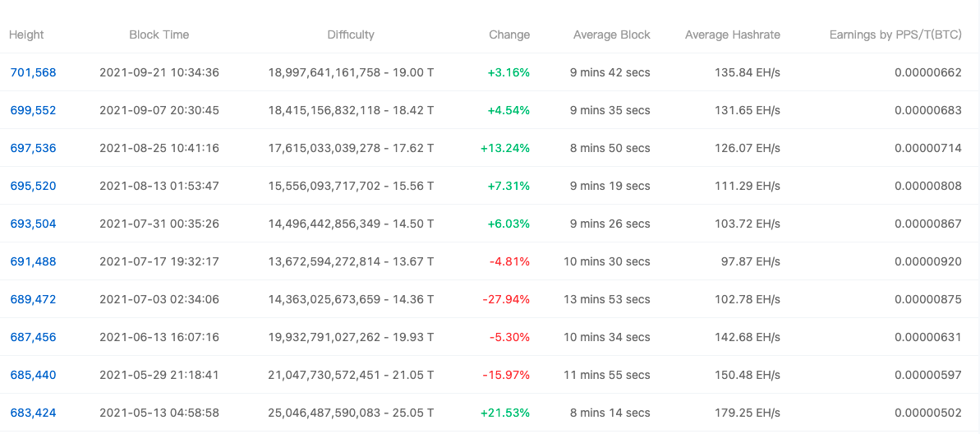Click the -27.94% change value

pos(506,299)
